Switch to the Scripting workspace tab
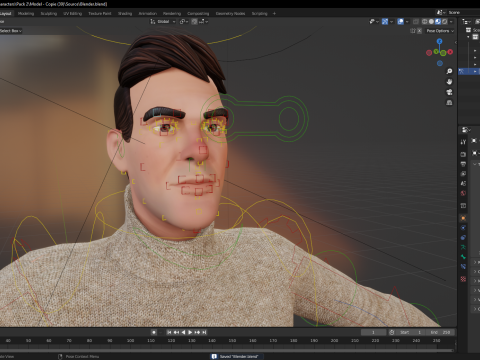This screenshot has height=360, width=480. point(260,14)
